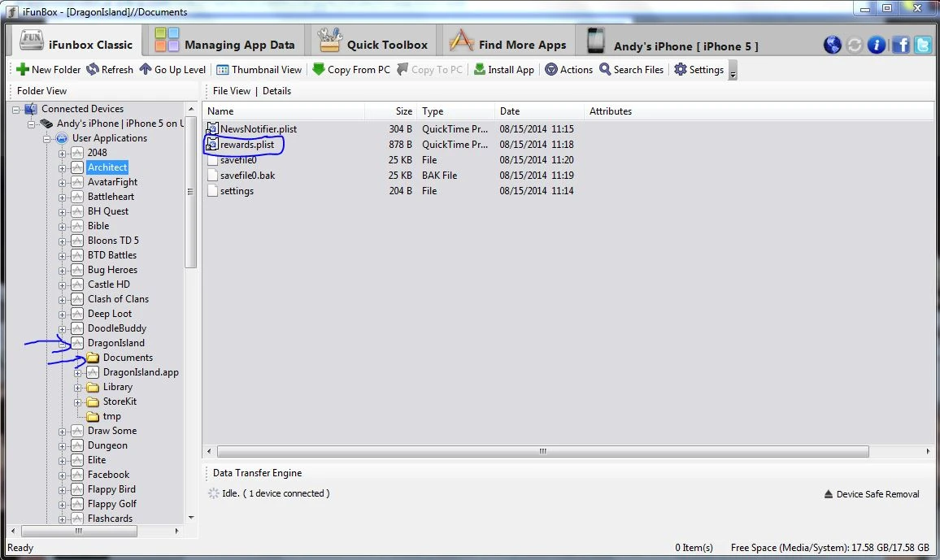Click the Connected Devices computer icon
The width and height of the screenshot is (940, 560).
[x=31, y=109]
